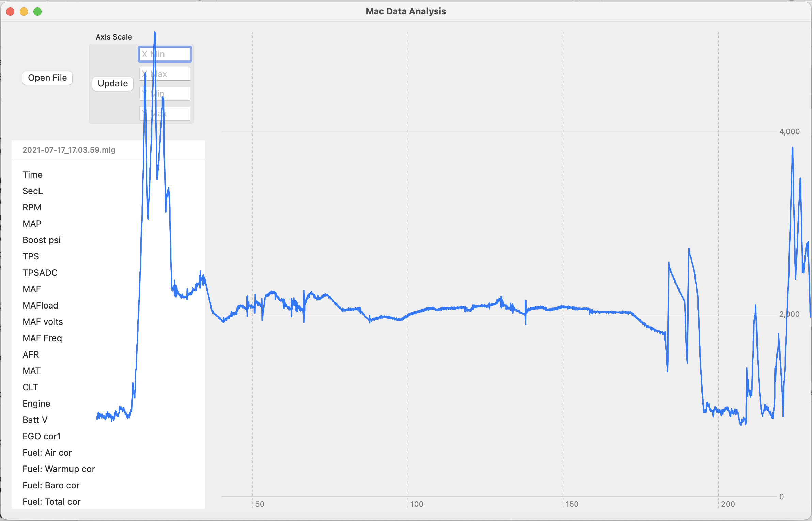
Task: Click the Open File button
Action: point(47,78)
